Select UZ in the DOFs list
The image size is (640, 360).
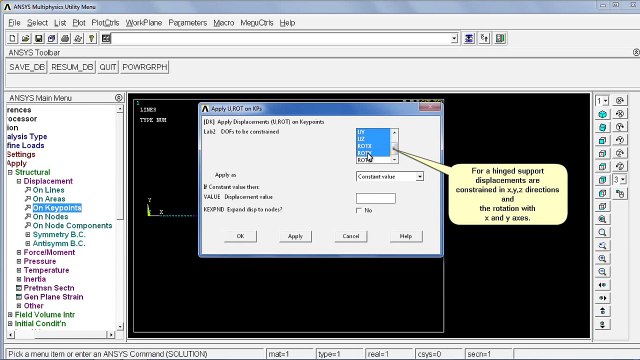373,139
